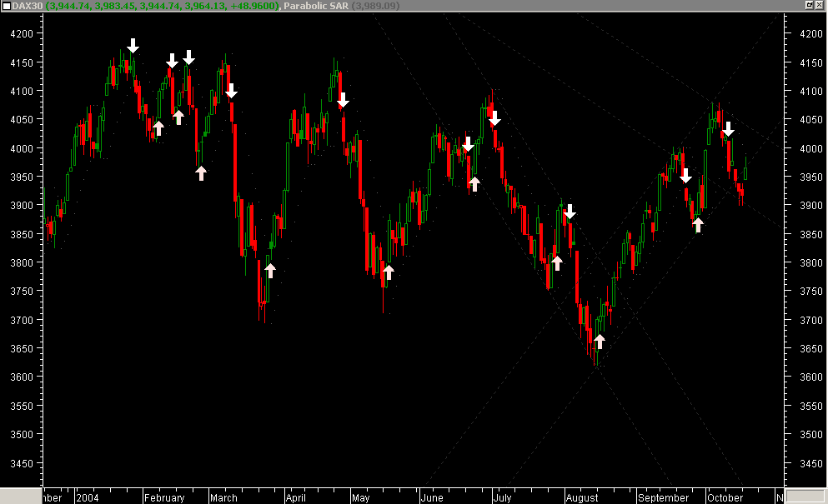
Task: Restore the DAX30 chart window size
Action: coord(809,5)
